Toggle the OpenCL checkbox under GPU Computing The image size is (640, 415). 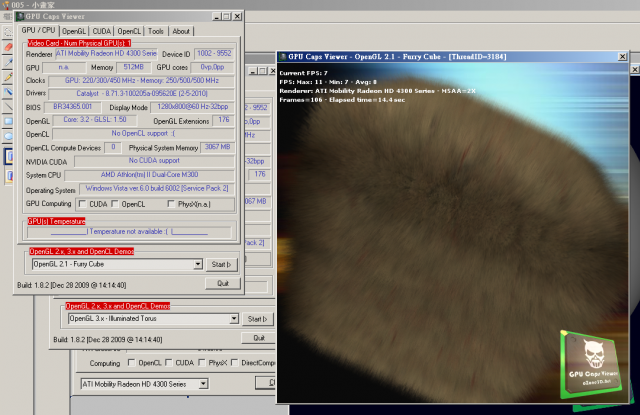tap(115, 204)
